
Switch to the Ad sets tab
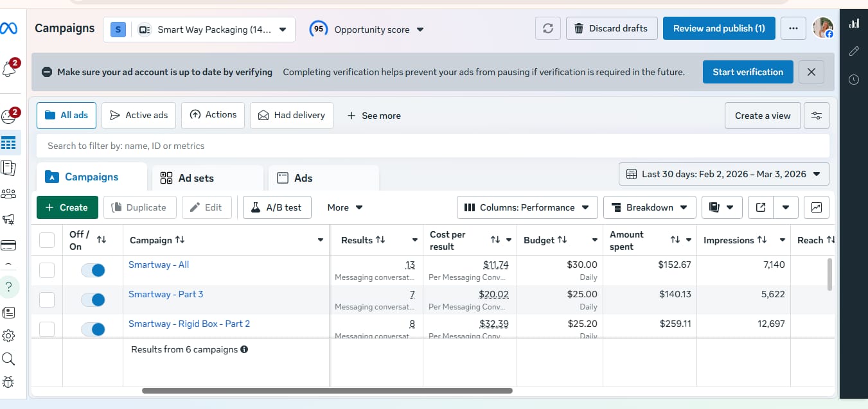[x=207, y=178]
